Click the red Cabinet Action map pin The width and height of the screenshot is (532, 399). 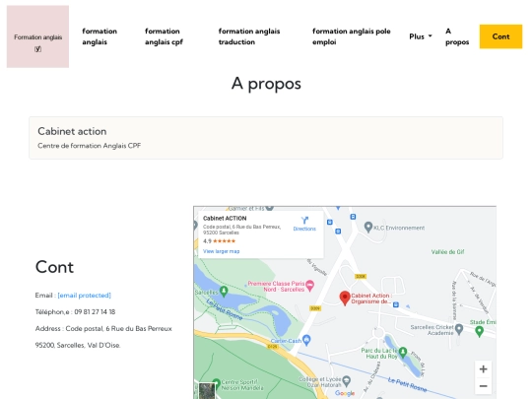coord(345,298)
